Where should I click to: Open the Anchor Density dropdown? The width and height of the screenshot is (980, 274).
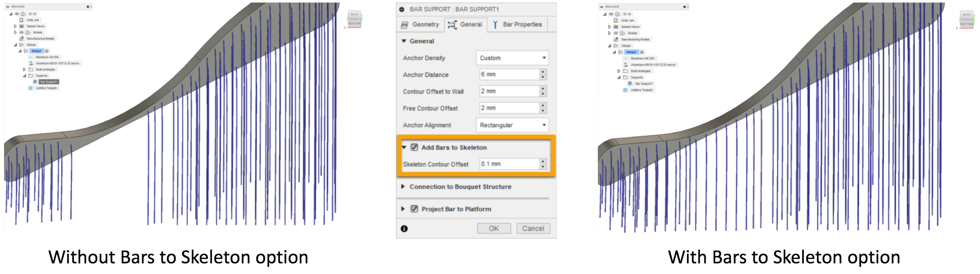[x=512, y=58]
